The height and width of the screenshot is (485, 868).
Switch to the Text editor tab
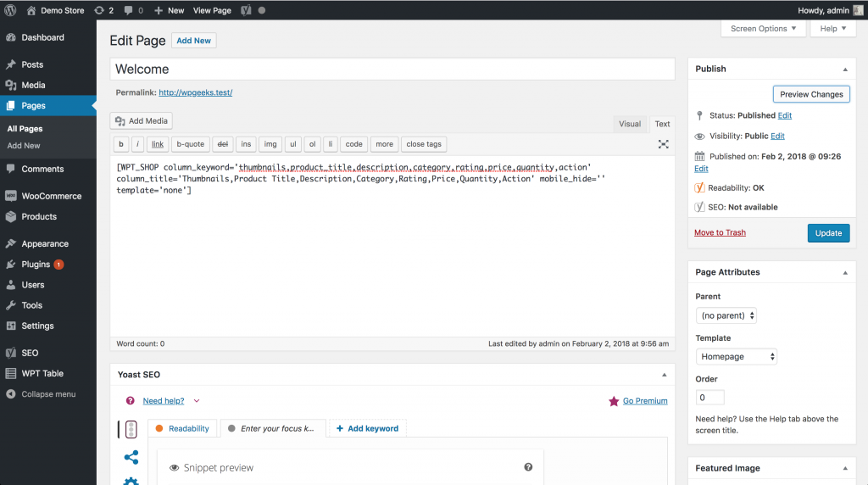[x=662, y=124]
